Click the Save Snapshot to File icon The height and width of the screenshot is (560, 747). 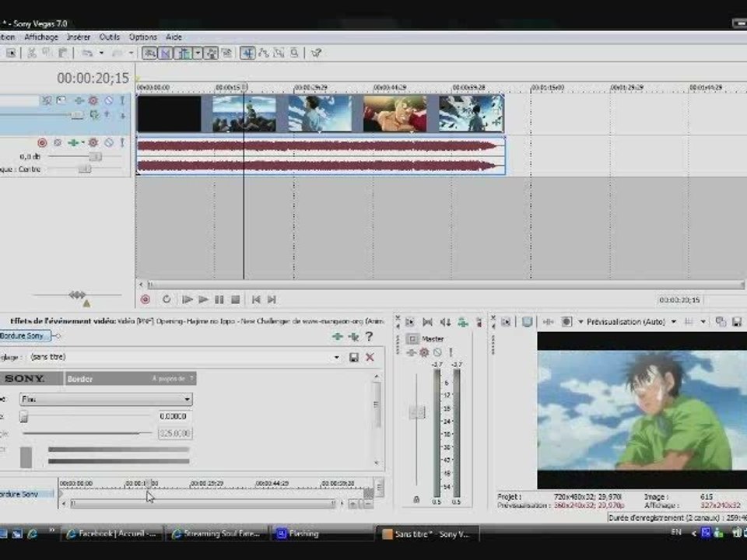[x=737, y=321]
